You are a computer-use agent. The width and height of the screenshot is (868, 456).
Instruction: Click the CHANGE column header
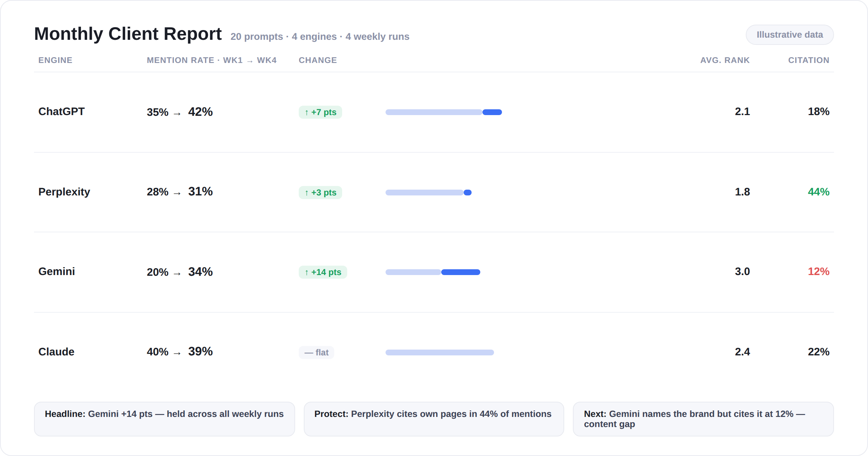(318, 60)
